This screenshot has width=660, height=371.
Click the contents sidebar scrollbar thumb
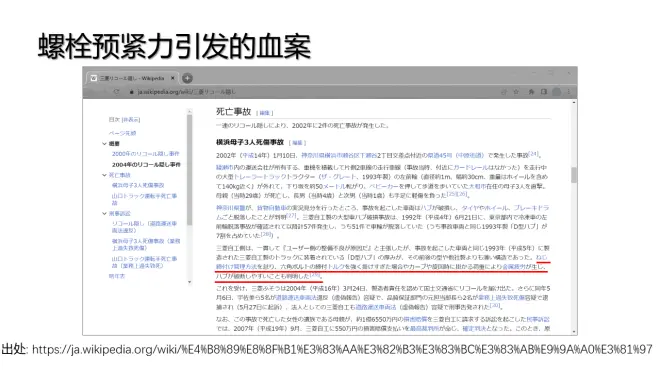(189, 170)
